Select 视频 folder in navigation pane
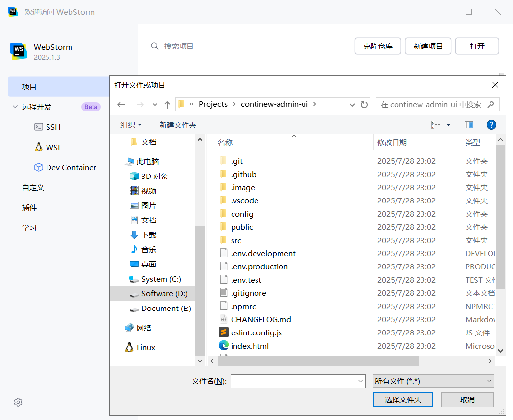 (x=143, y=191)
